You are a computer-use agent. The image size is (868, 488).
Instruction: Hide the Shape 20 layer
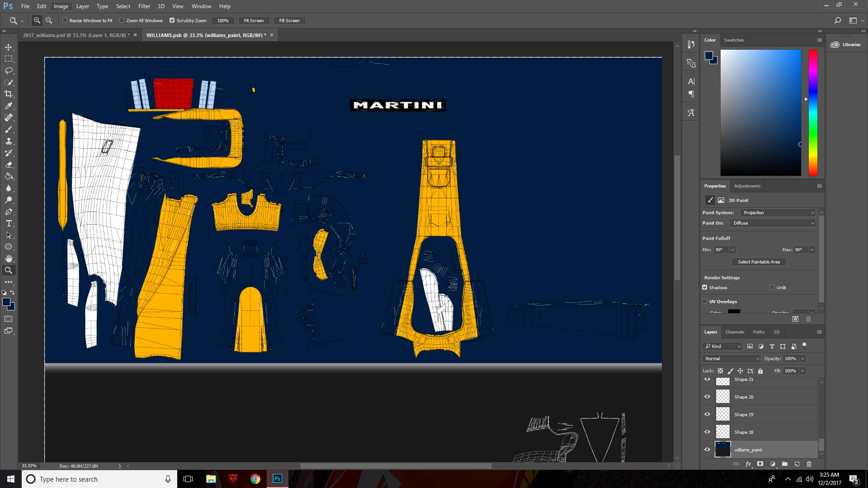[708, 397]
